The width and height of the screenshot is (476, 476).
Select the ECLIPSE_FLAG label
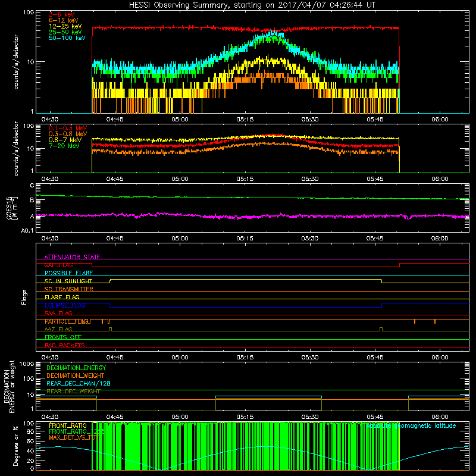pos(65,305)
